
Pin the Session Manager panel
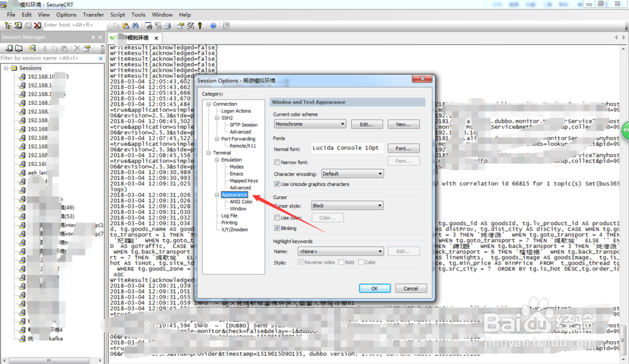click(x=93, y=37)
